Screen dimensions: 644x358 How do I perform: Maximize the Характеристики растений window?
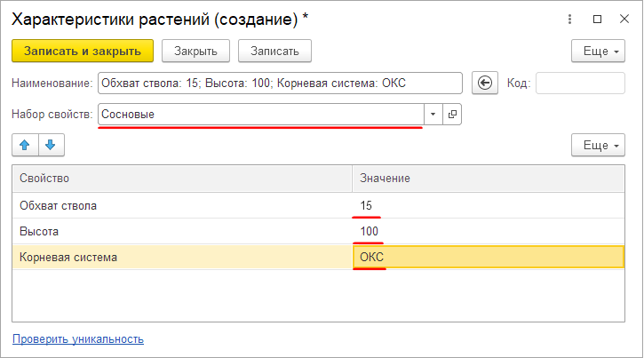click(x=596, y=18)
